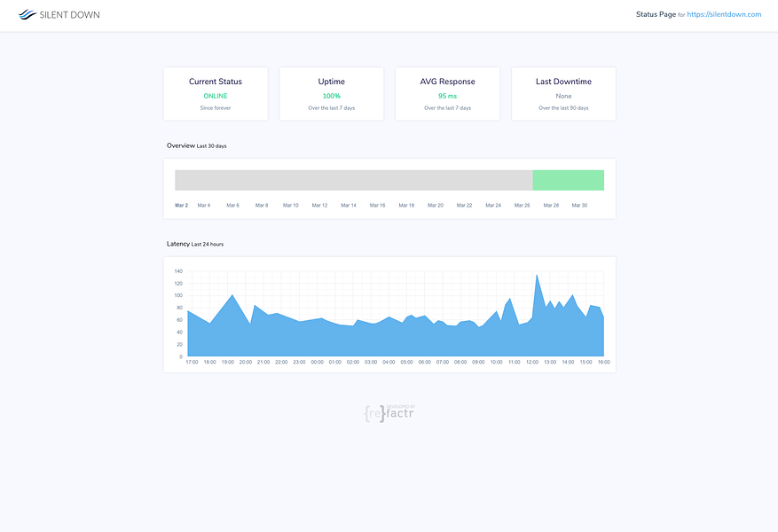778x532 pixels.
Task: Click the Mar 6 date label
Action: 232,206
